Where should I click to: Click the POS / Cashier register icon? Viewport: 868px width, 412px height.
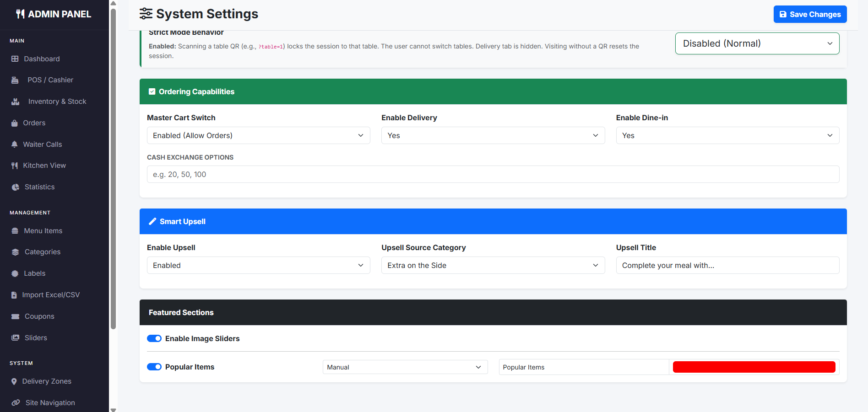15,80
